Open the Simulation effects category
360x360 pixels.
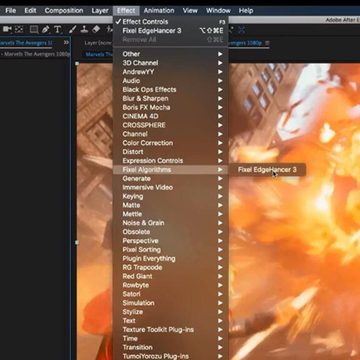click(x=170, y=303)
